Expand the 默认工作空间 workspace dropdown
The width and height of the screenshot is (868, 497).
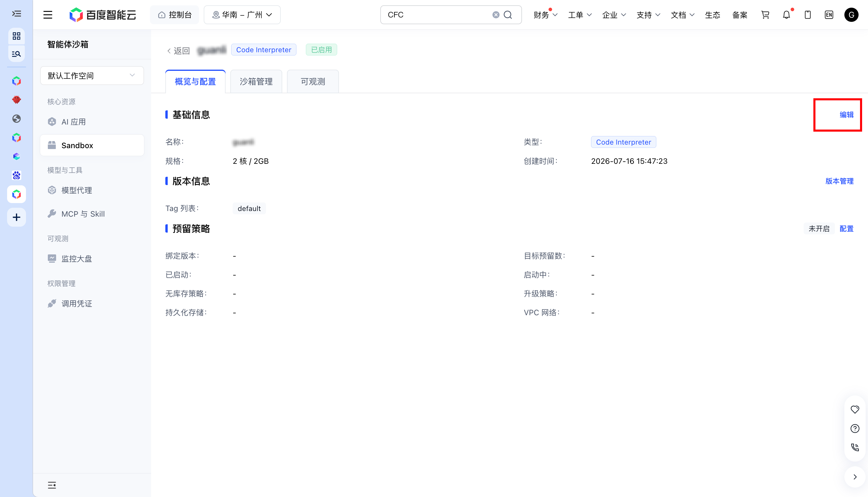point(92,76)
